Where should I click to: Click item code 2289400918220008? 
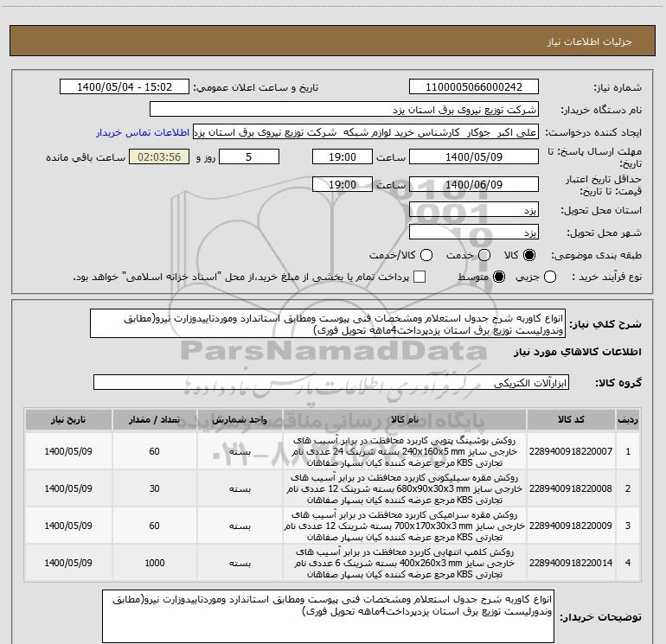pyautogui.click(x=571, y=488)
